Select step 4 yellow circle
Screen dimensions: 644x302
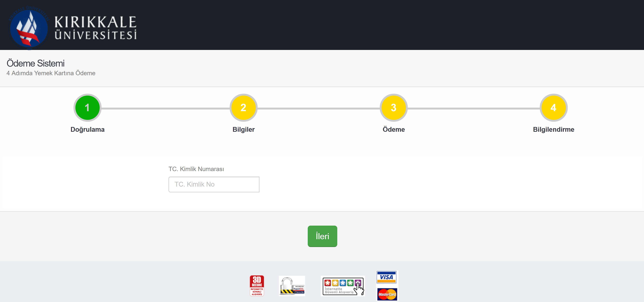(553, 108)
